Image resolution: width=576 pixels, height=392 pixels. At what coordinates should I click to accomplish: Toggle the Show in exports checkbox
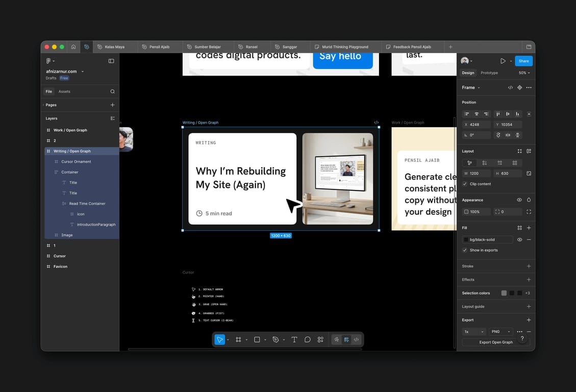click(x=466, y=250)
